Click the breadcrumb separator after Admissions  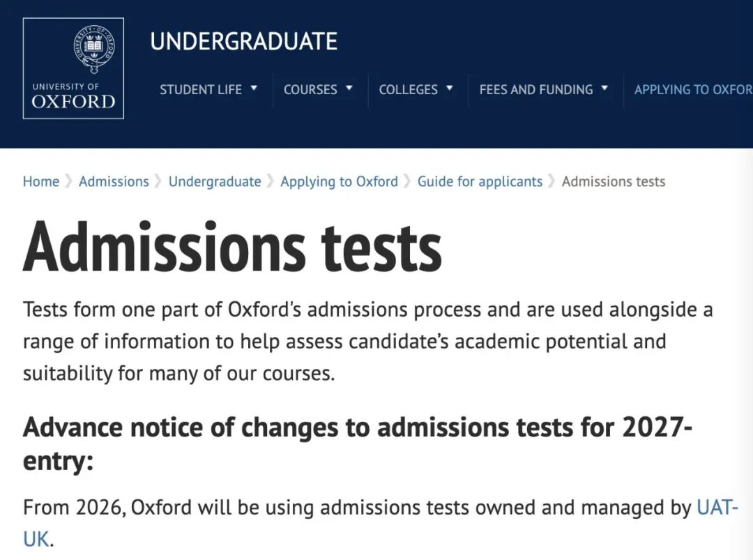157,181
